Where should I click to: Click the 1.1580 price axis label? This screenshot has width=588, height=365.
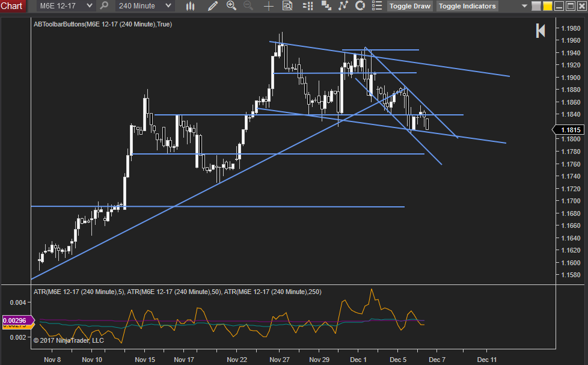(x=571, y=275)
